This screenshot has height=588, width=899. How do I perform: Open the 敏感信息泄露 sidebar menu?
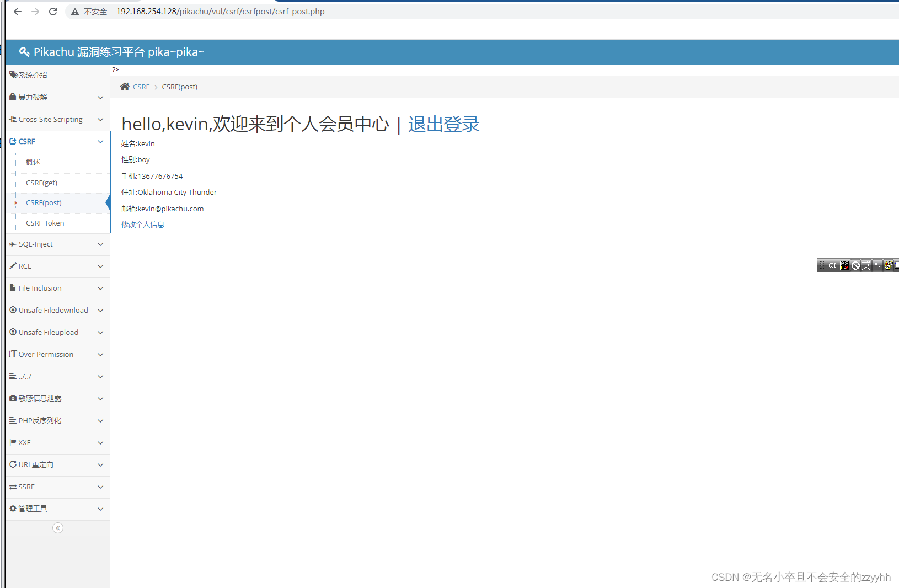(57, 399)
